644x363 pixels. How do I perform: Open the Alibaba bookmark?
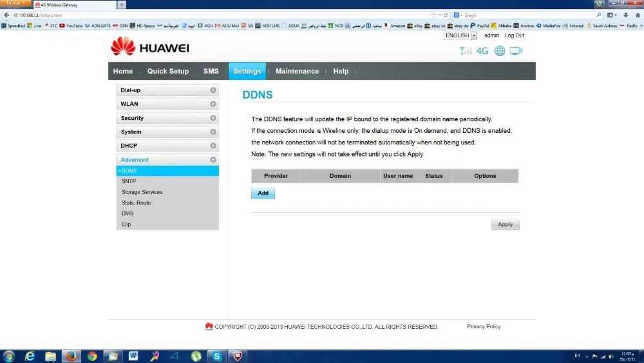[501, 26]
